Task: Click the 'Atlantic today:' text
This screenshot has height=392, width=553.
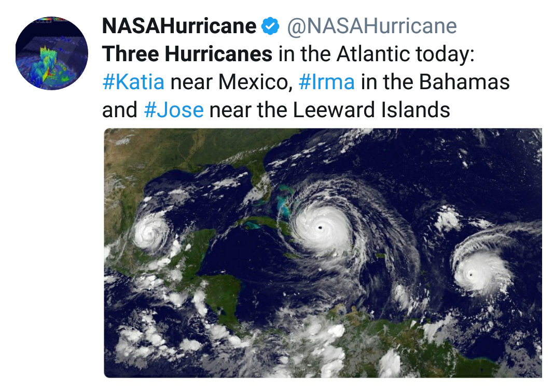Action: point(406,54)
